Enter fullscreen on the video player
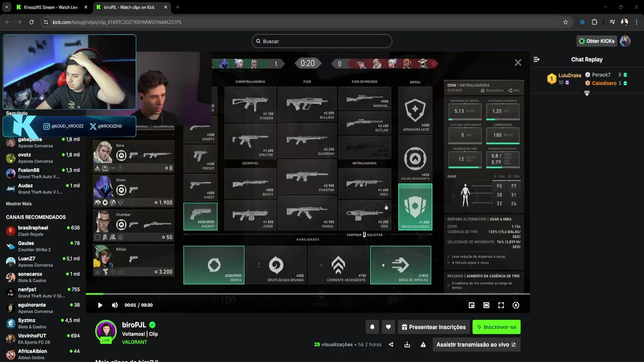Image resolution: width=644 pixels, height=362 pixels. click(501, 305)
